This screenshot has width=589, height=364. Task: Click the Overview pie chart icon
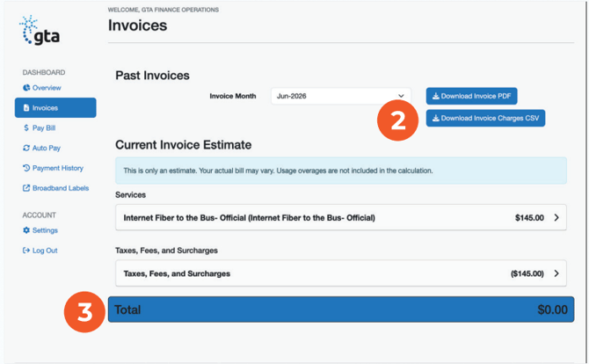click(x=26, y=88)
